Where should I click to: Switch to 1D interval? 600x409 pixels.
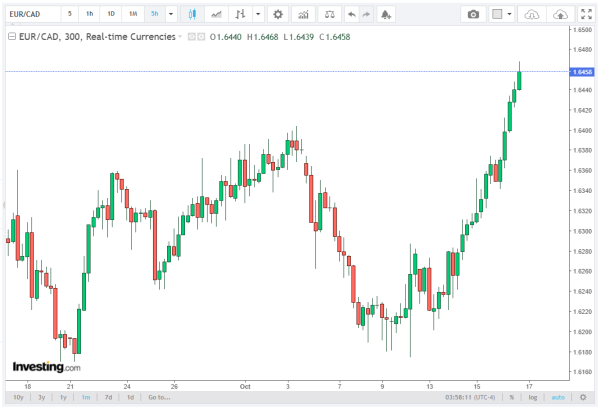click(111, 15)
